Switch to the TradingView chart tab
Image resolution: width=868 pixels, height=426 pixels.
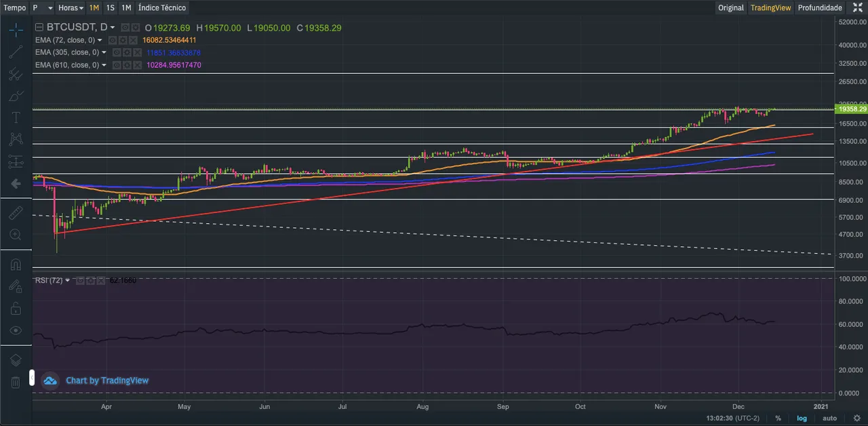(x=770, y=7)
